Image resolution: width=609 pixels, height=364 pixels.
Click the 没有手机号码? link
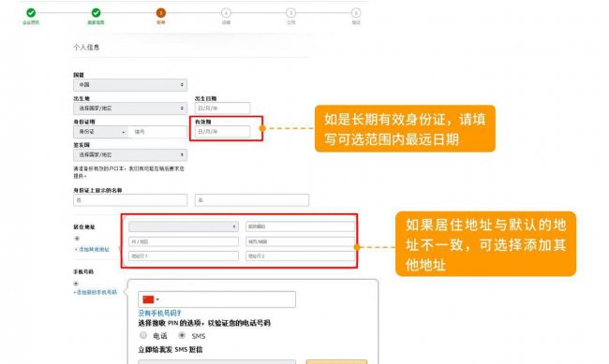[x=159, y=313]
